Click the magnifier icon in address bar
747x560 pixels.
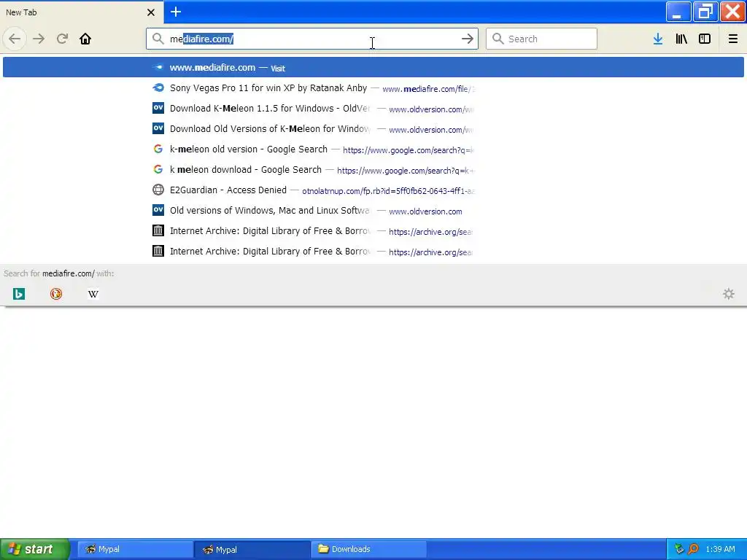(158, 39)
